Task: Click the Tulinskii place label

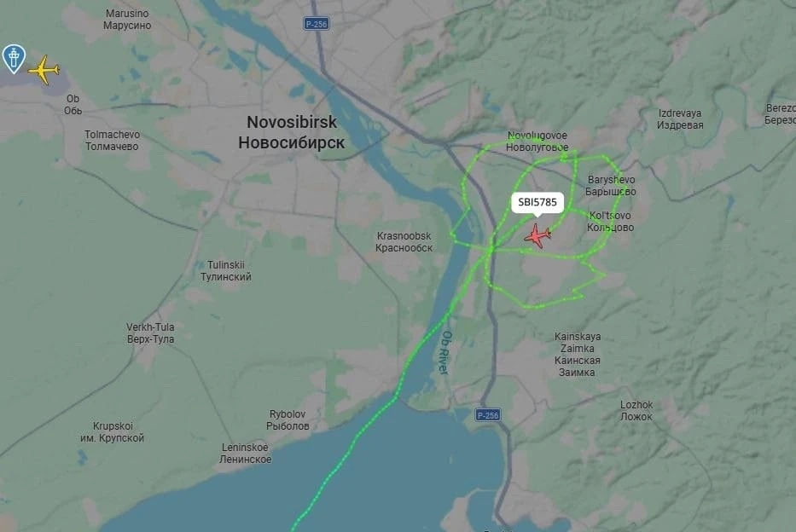Action: [226, 271]
